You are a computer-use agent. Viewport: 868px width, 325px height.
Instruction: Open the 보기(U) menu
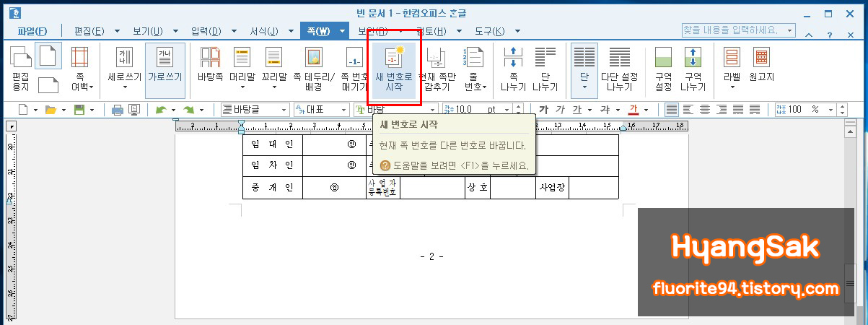click(x=147, y=31)
